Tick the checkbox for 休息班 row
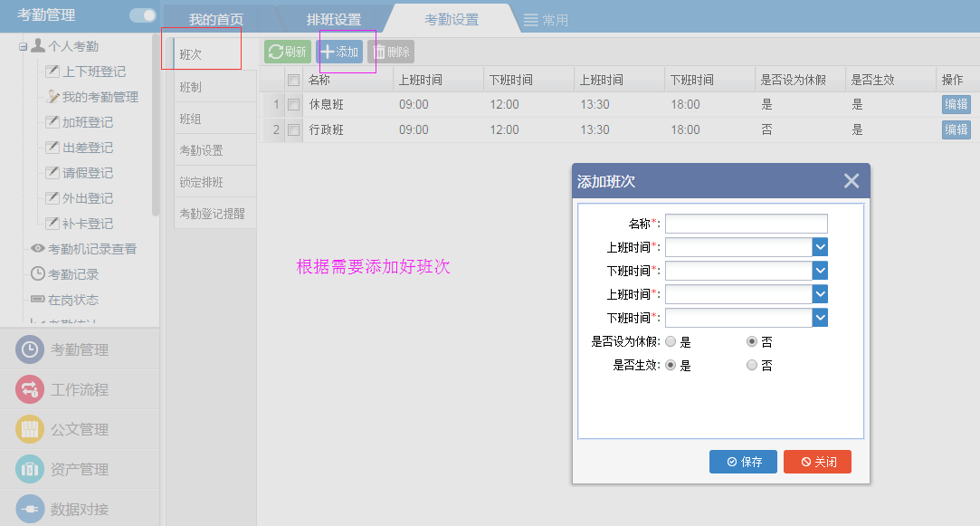The width and height of the screenshot is (980, 526). click(x=293, y=105)
